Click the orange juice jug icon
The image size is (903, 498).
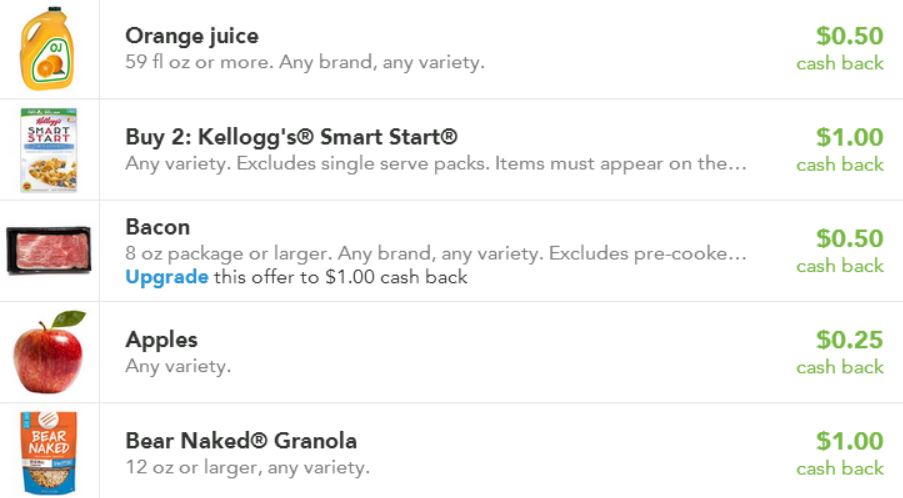pyautogui.click(x=48, y=49)
